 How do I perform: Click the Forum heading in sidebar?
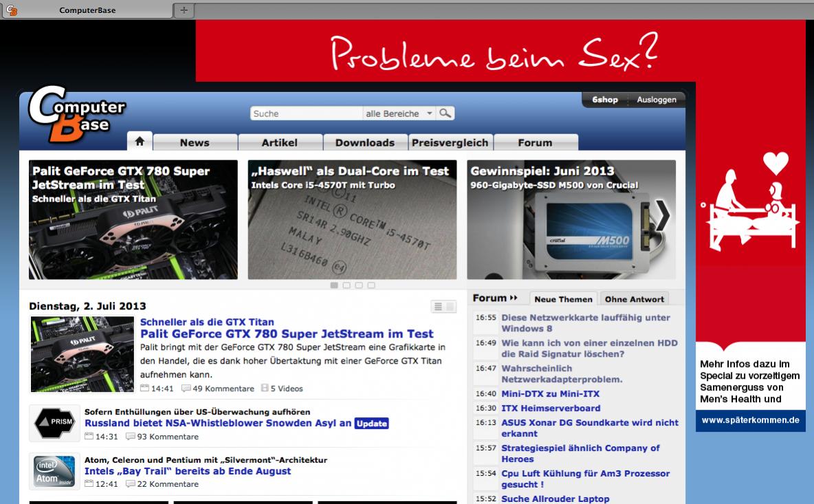point(489,298)
